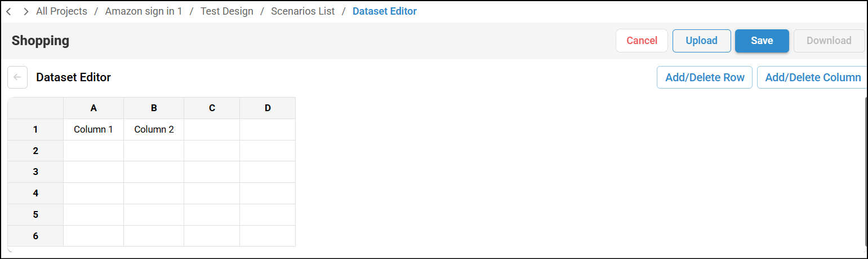Open Add/Delete Column options
The height and width of the screenshot is (259, 868).
pyautogui.click(x=812, y=77)
